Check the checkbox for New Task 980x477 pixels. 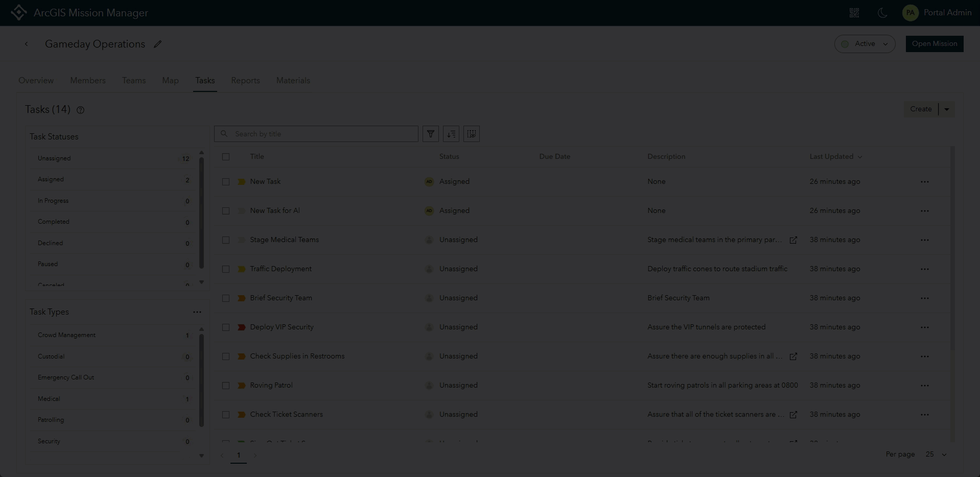coord(226,181)
